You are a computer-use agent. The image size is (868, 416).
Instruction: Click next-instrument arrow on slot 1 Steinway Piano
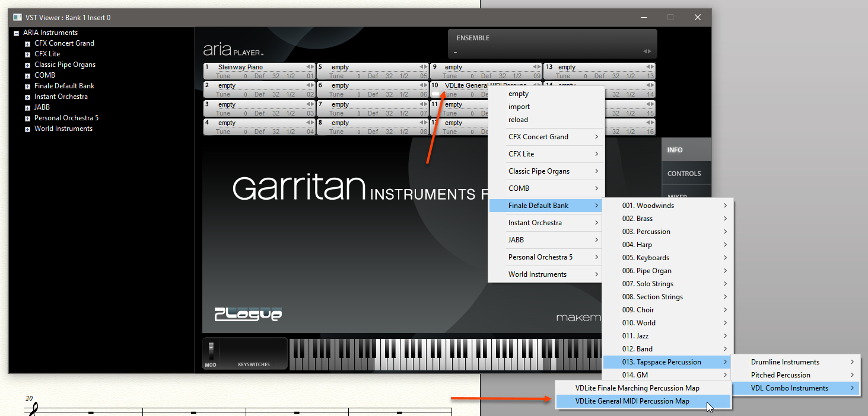pos(312,67)
